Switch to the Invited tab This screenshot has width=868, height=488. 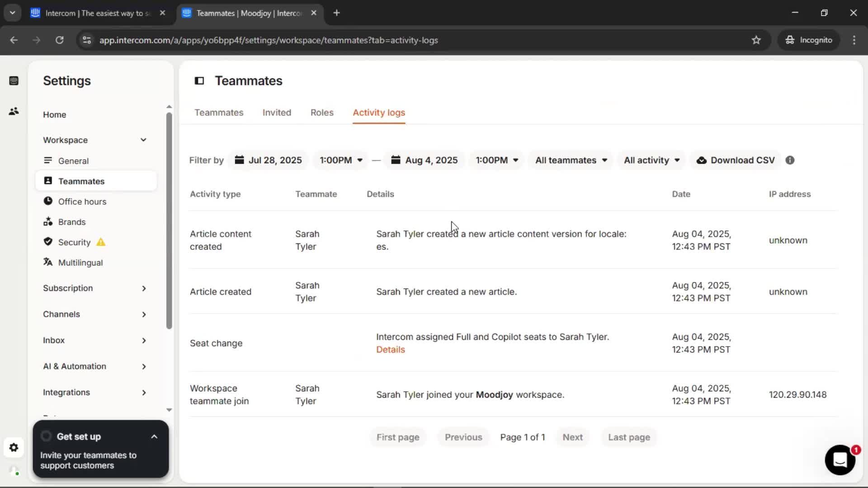click(277, 113)
